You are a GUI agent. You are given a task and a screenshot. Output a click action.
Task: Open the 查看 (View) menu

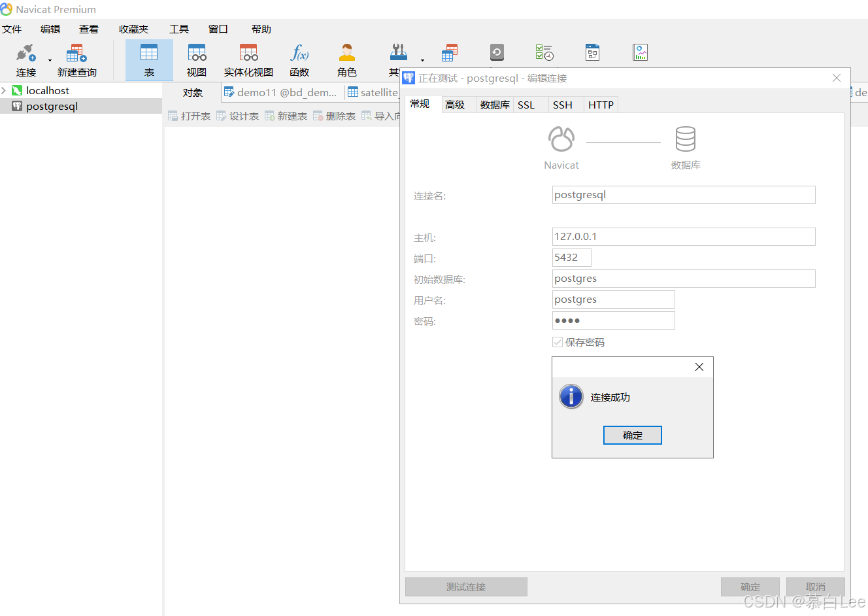tap(89, 29)
